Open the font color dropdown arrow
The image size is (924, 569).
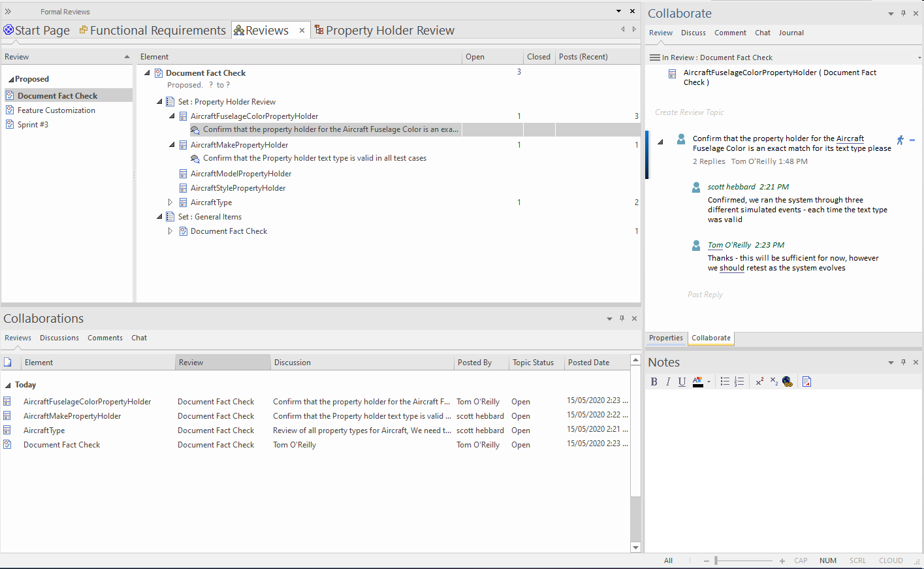tap(709, 382)
